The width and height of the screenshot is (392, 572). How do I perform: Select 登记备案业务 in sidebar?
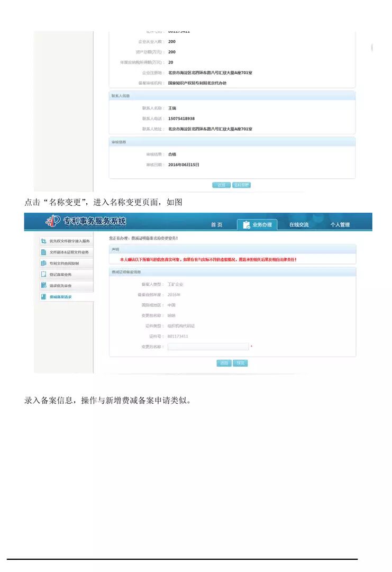66,274
